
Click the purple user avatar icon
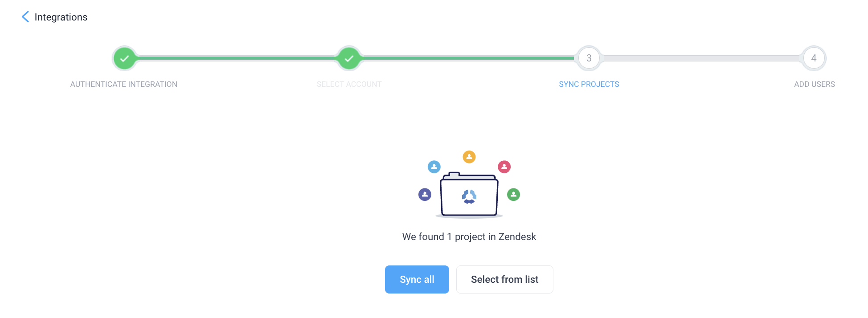pos(425,195)
